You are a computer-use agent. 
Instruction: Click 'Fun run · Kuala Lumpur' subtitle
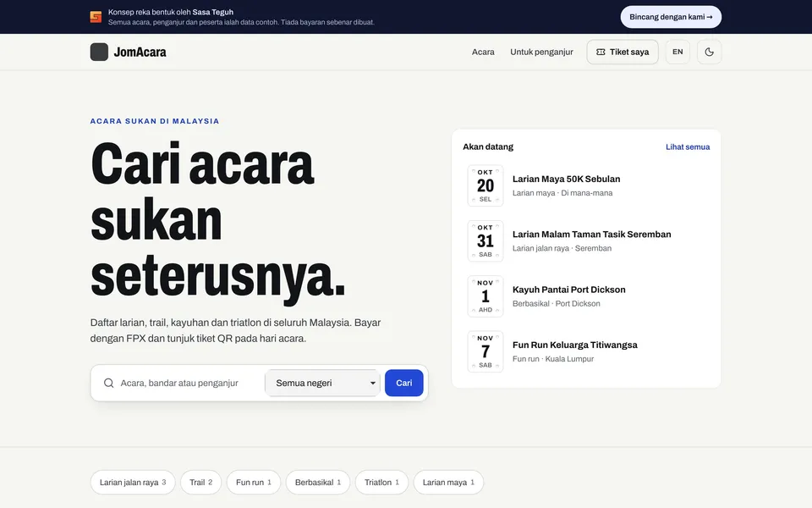point(553,359)
